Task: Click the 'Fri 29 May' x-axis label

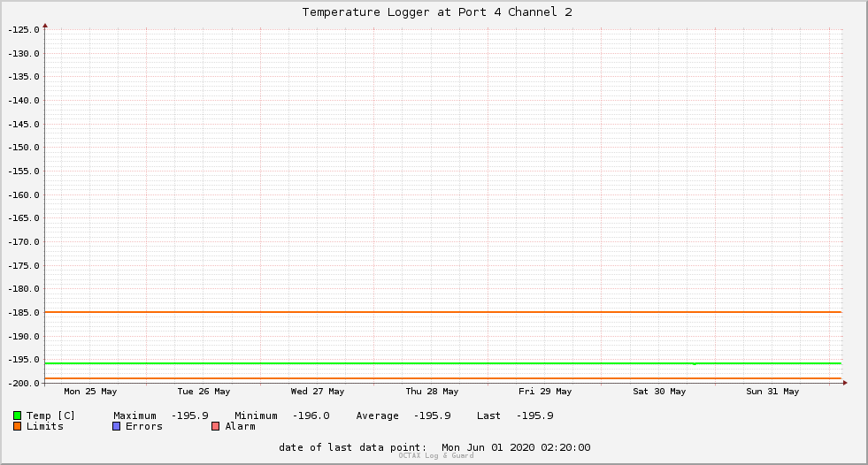Action: click(x=545, y=392)
